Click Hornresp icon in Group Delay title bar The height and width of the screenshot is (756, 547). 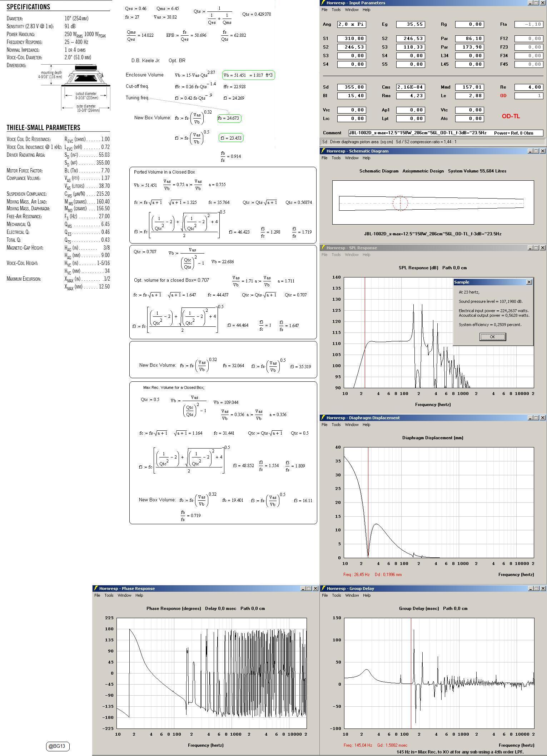(323, 589)
